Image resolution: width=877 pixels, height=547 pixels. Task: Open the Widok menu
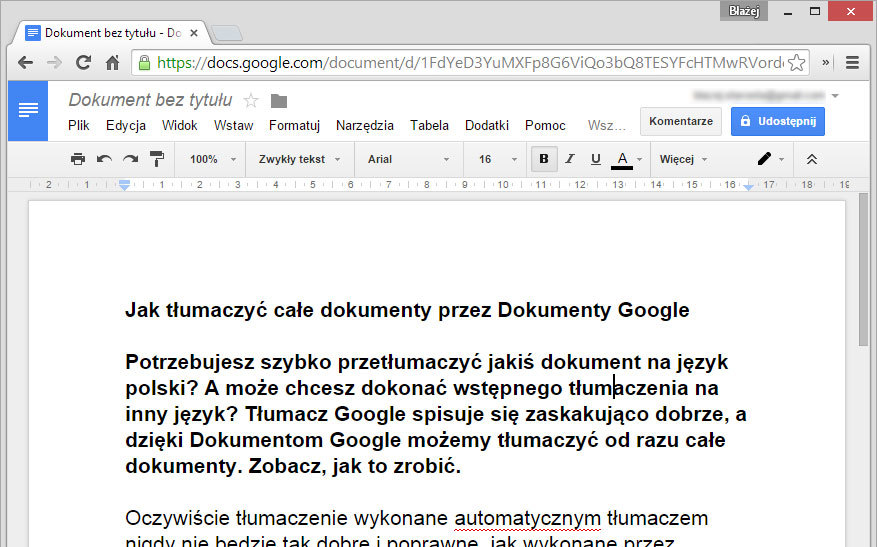coord(180,125)
